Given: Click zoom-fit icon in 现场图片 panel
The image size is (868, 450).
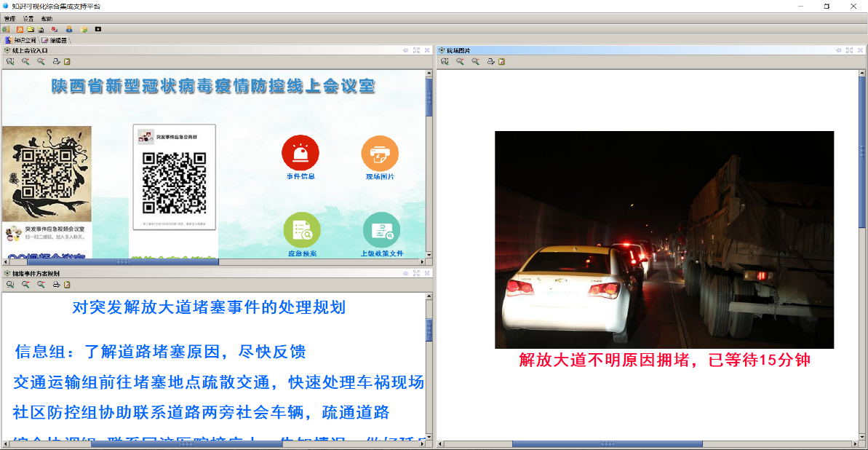Looking at the screenshot, I should [445, 61].
